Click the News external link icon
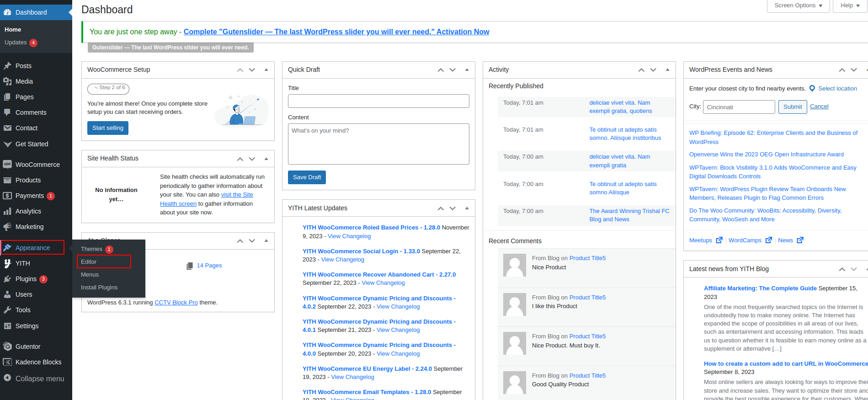The height and width of the screenshot is (400, 868). (x=800, y=240)
